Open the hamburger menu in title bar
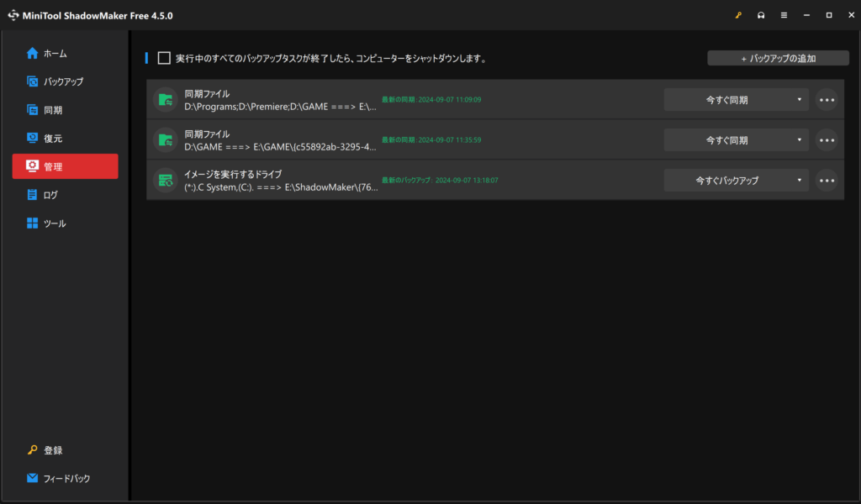 click(784, 15)
